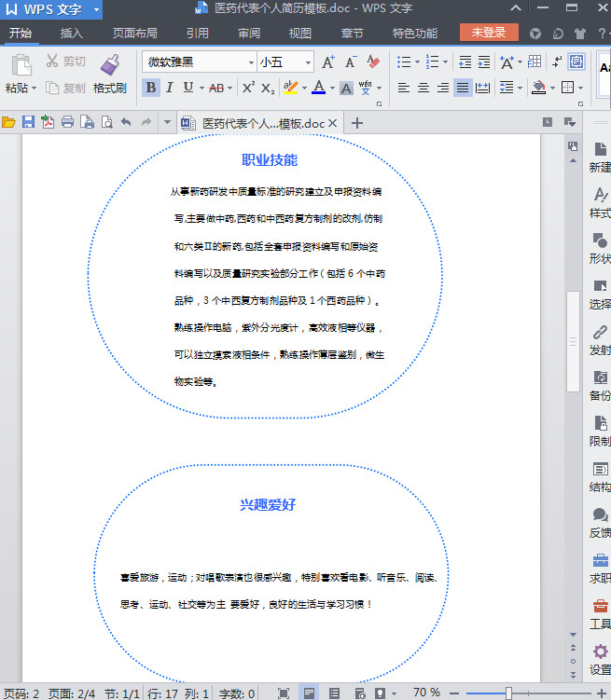Screen dimensions: 611x700
Task: Undo last action arrow
Action: pyautogui.click(x=127, y=122)
